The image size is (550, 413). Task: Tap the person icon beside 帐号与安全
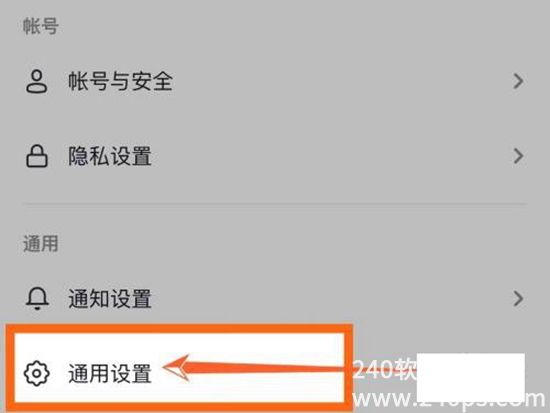pos(37,81)
